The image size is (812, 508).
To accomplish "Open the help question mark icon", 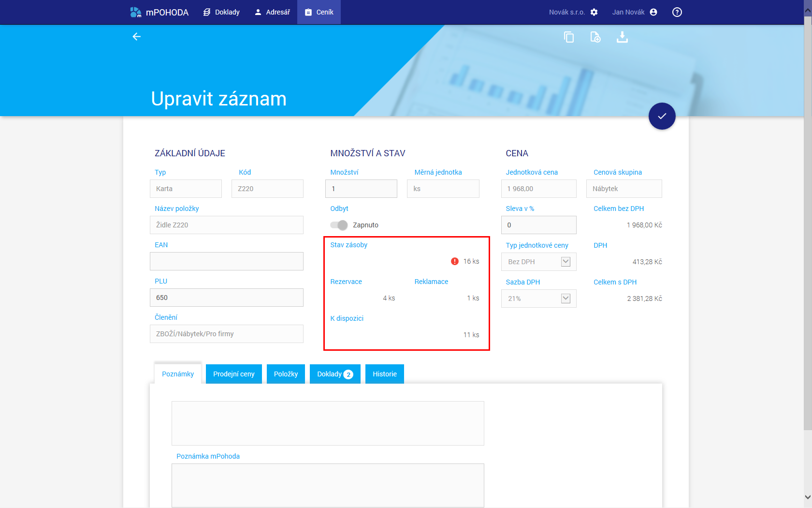I will tap(677, 12).
